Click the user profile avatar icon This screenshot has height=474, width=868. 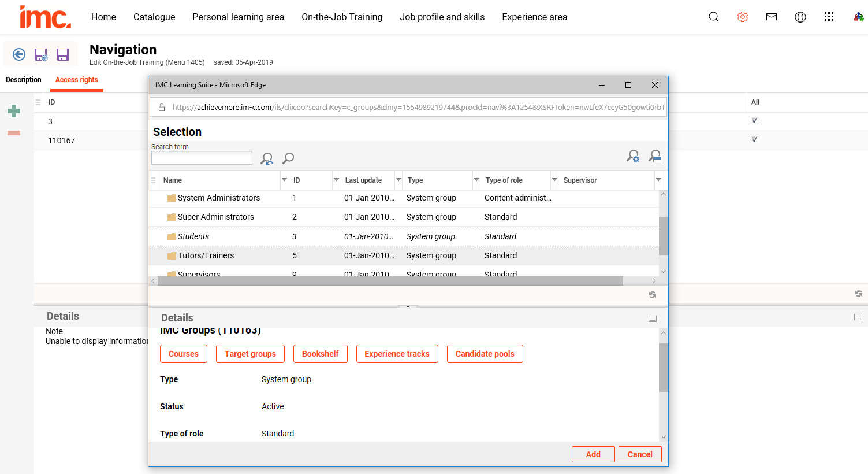tap(859, 17)
